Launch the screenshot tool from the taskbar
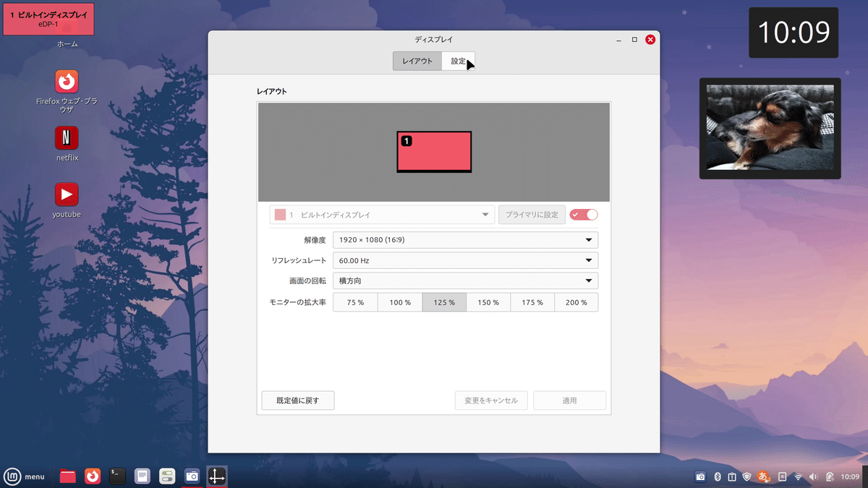 [x=192, y=476]
